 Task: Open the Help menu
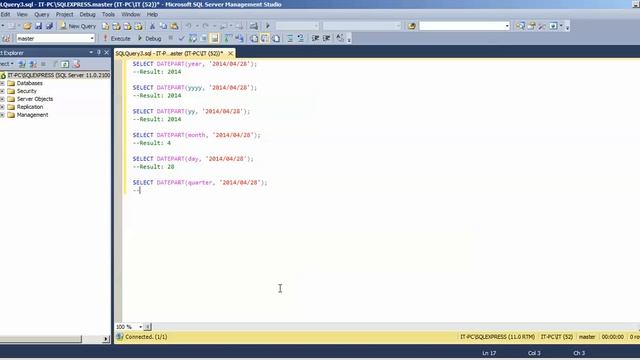tap(152, 14)
